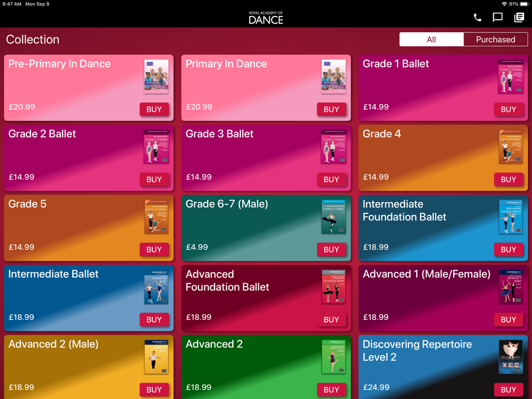Open the chat message icon
The image size is (532, 399).
pyautogui.click(x=497, y=17)
